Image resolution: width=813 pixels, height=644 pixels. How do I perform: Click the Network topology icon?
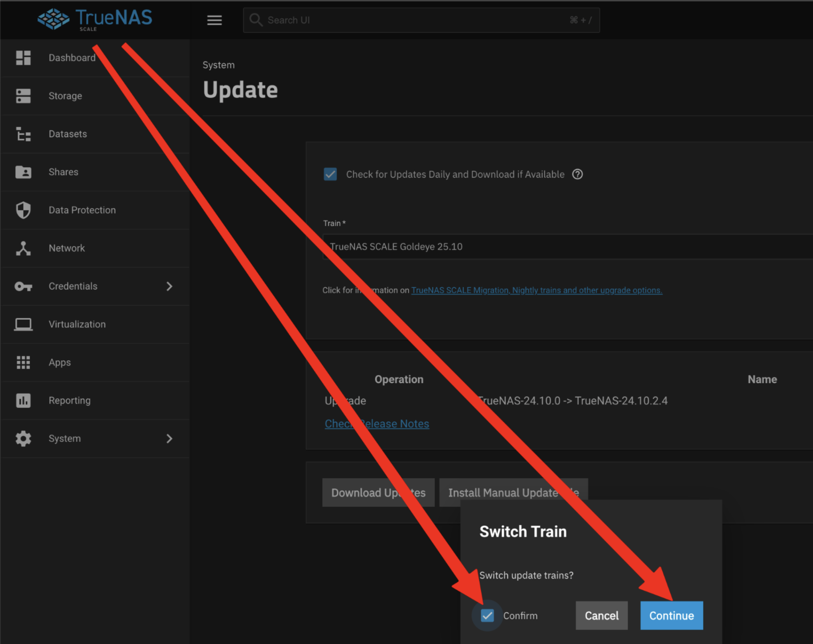pos(23,248)
